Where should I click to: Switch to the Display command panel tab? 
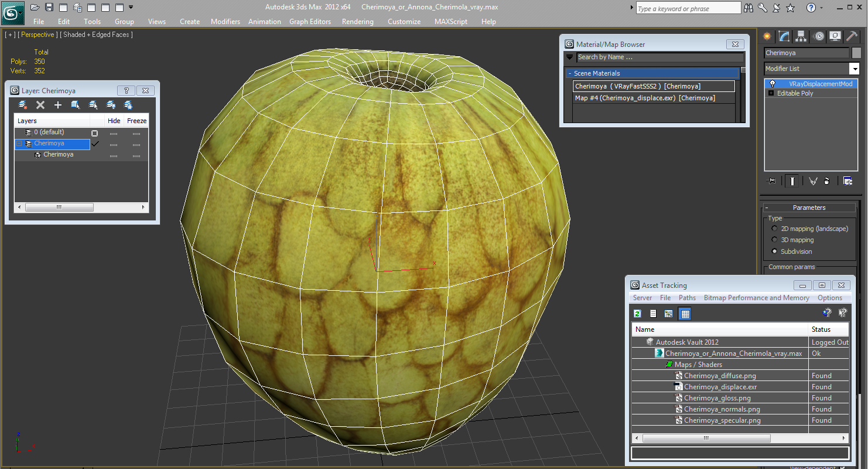[x=835, y=36]
